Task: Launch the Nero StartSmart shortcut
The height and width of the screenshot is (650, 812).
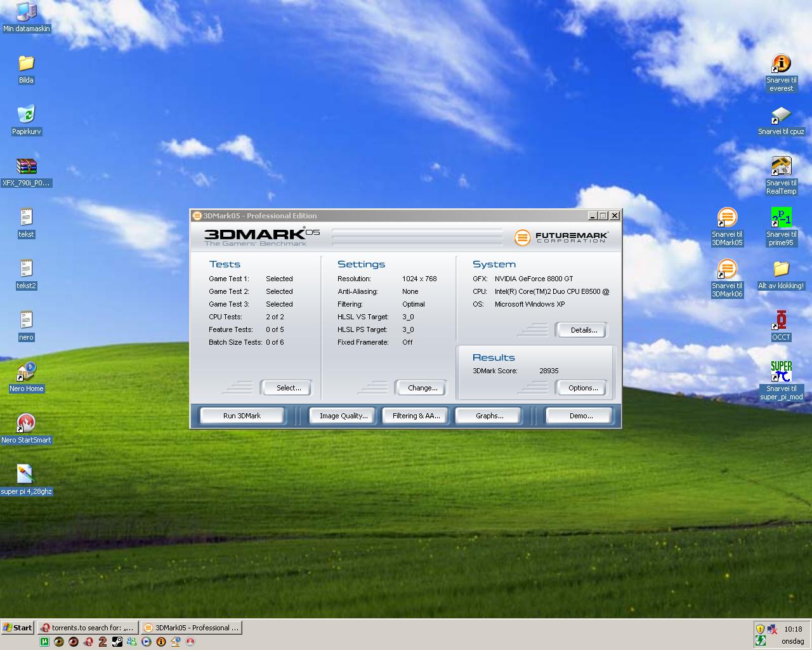Action: 26,428
